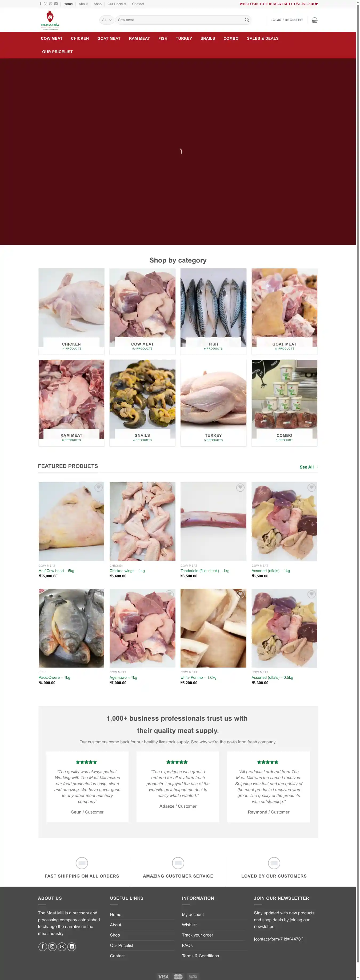This screenshot has height=980, width=360.
Task: Open Facebook icon in top bar
Action: (x=41, y=4)
